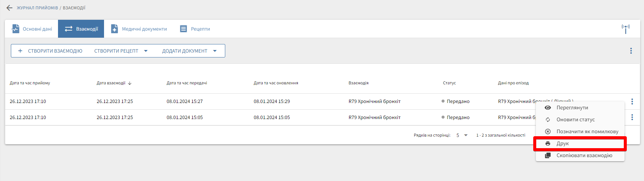Click the Дата та час оновлення column header
Screen dimensions: 644x181
[x=276, y=83]
